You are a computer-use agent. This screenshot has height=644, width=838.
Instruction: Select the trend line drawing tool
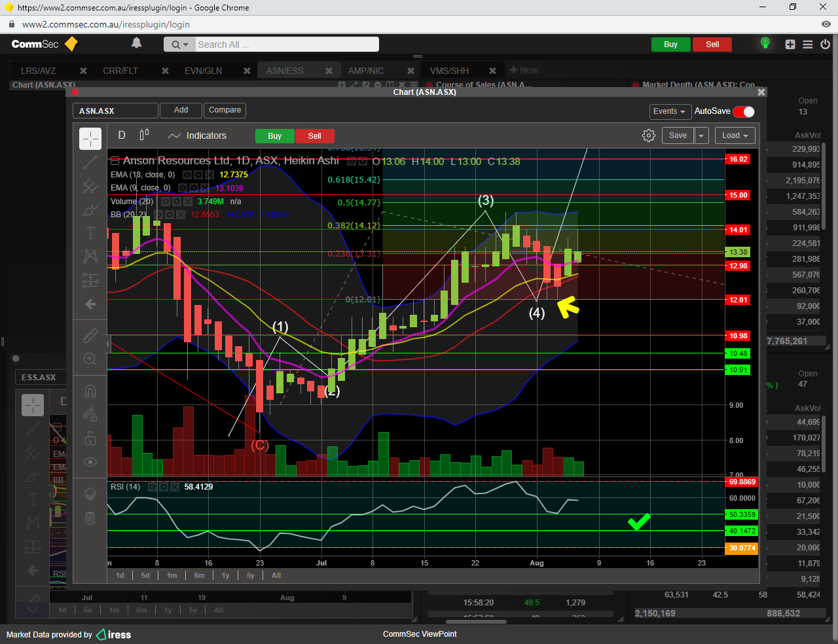coord(90,163)
